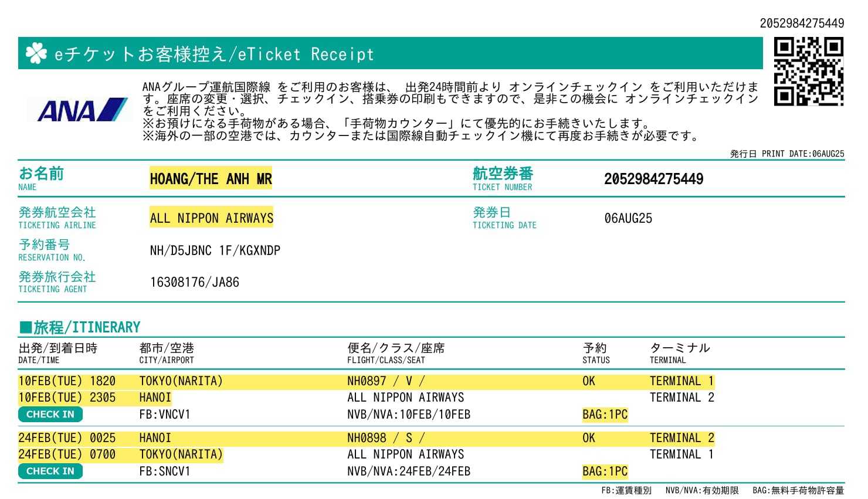Select BAG:1PC on the 10FEB flight
Screen dimensions: 868x499
click(x=605, y=415)
